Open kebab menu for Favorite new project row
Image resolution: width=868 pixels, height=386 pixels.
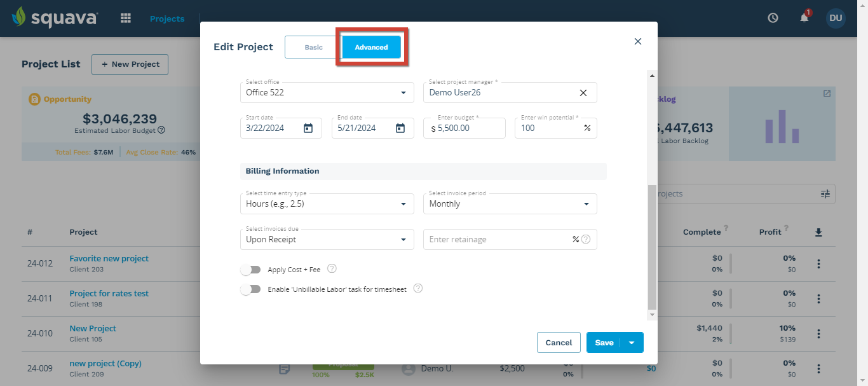[x=818, y=263]
